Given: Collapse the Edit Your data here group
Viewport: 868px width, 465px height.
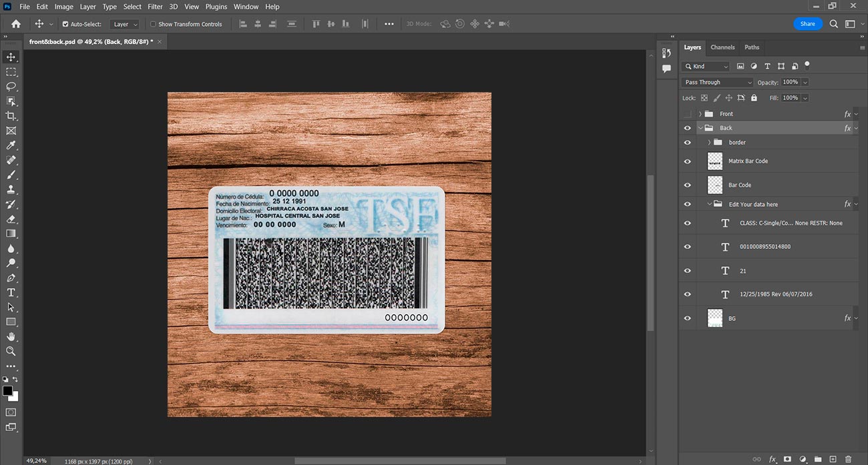Looking at the screenshot, I should (709, 204).
